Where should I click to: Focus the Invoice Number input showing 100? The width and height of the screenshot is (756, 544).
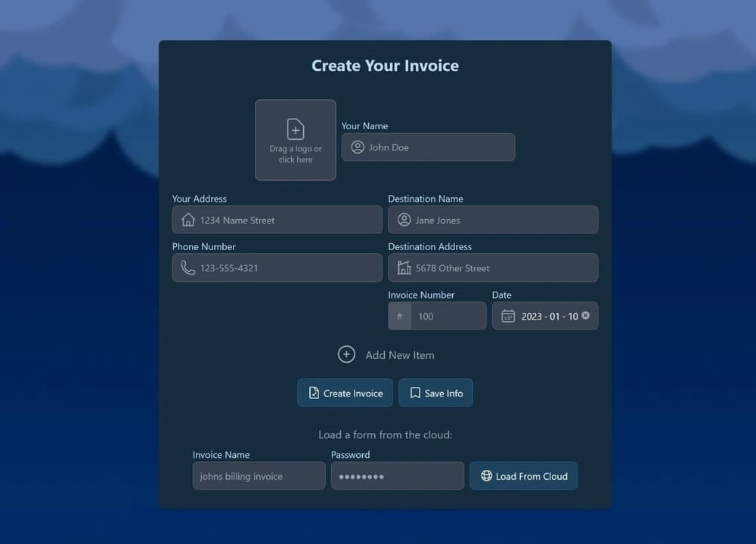[448, 316]
